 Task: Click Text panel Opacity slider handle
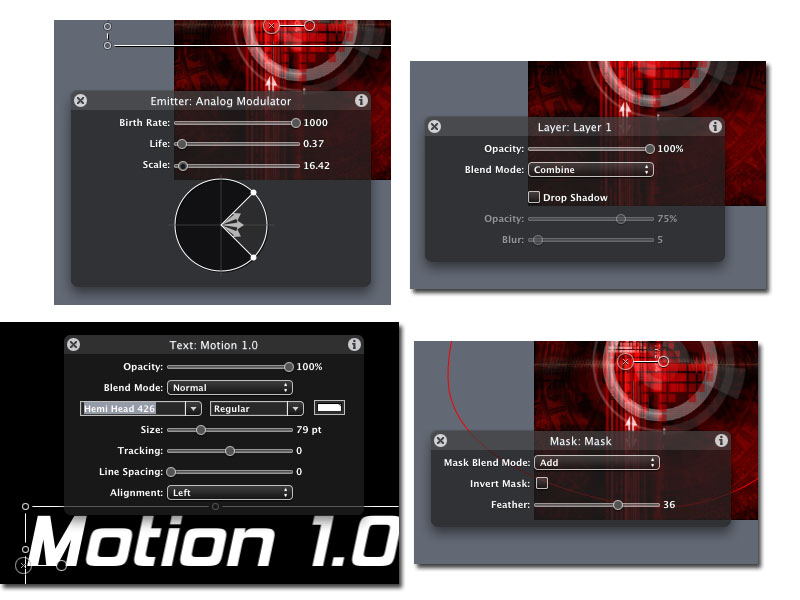(x=289, y=367)
